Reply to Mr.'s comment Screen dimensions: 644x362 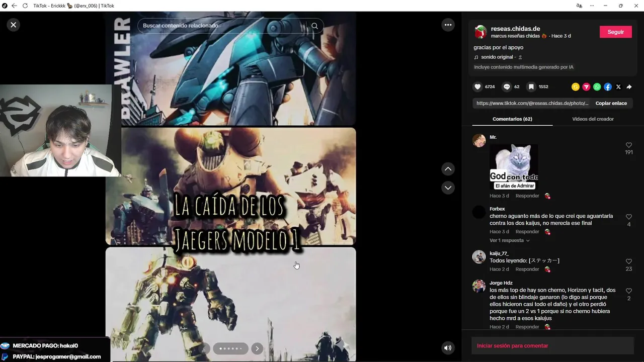527,196
